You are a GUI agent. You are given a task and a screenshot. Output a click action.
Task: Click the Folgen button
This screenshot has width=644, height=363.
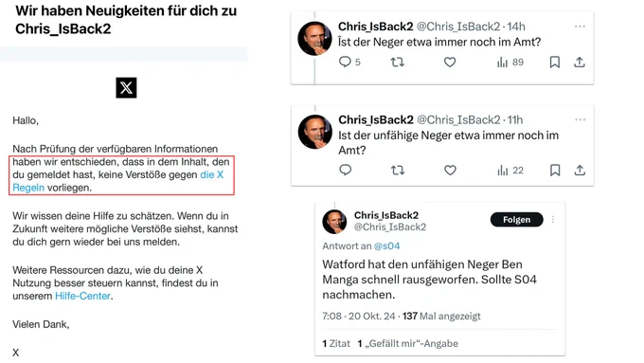pyautogui.click(x=517, y=220)
